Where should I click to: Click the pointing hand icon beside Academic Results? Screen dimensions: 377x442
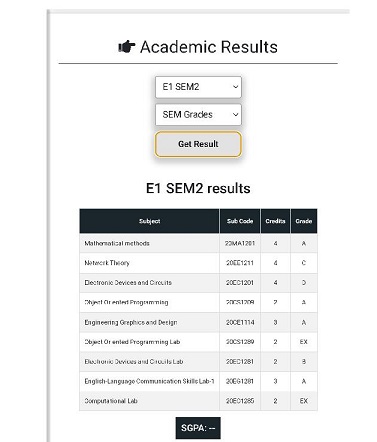pos(127,47)
